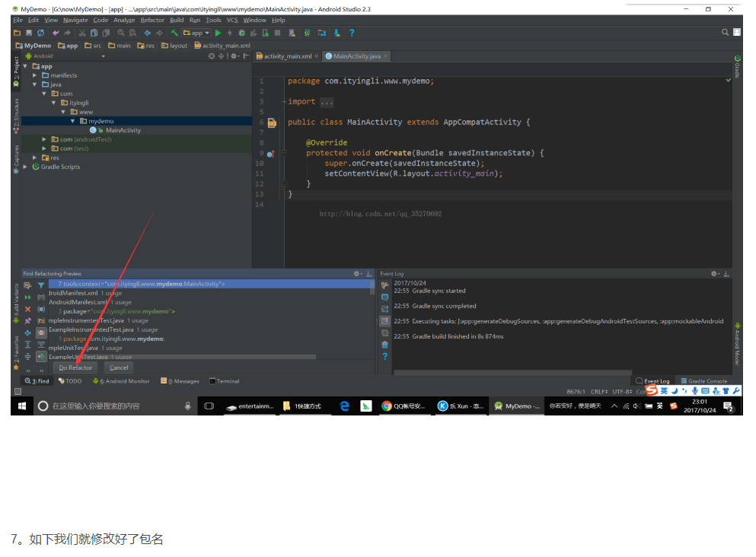Click the MyDemo Android Studio taskbar button

click(x=516, y=406)
